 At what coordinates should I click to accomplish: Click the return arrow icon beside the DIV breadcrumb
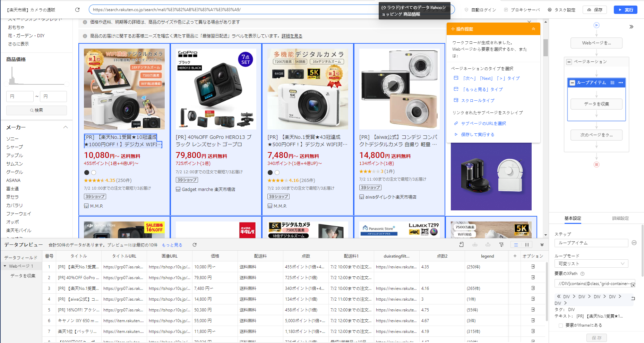click(x=633, y=298)
